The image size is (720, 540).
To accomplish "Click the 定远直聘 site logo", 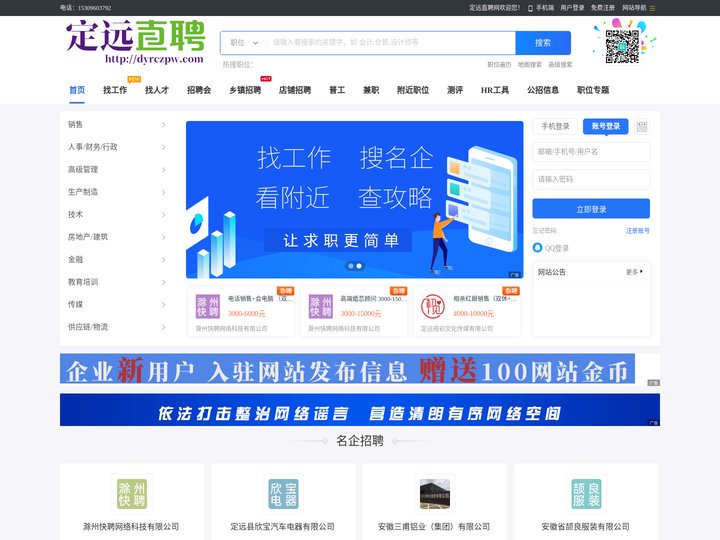I will coord(135,42).
